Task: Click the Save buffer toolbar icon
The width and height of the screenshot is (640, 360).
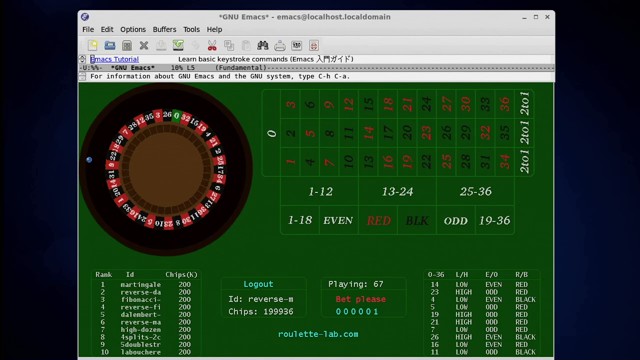Action: (161, 45)
